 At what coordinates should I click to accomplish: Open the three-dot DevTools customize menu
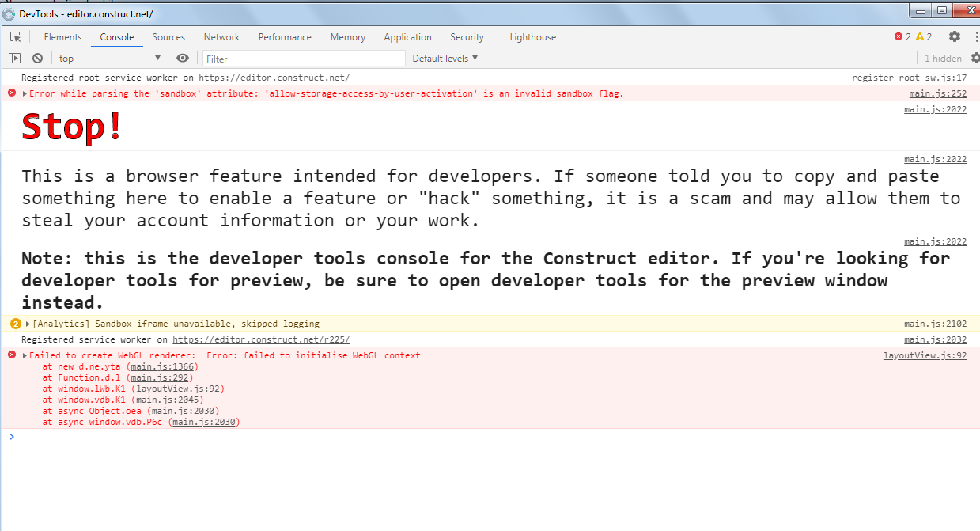(973, 37)
